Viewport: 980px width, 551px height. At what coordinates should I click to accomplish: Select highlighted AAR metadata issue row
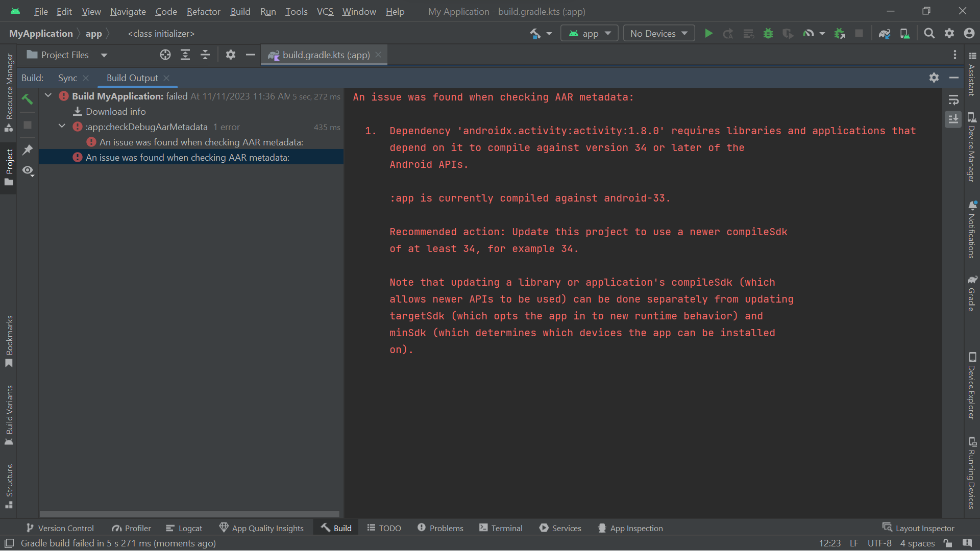coord(191,158)
